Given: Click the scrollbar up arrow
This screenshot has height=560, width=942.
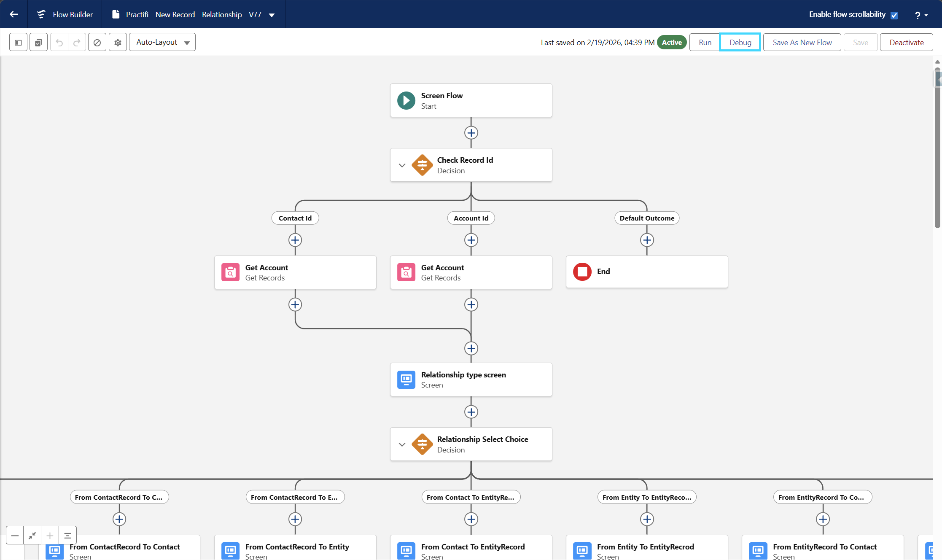Looking at the screenshot, I should click(x=937, y=62).
